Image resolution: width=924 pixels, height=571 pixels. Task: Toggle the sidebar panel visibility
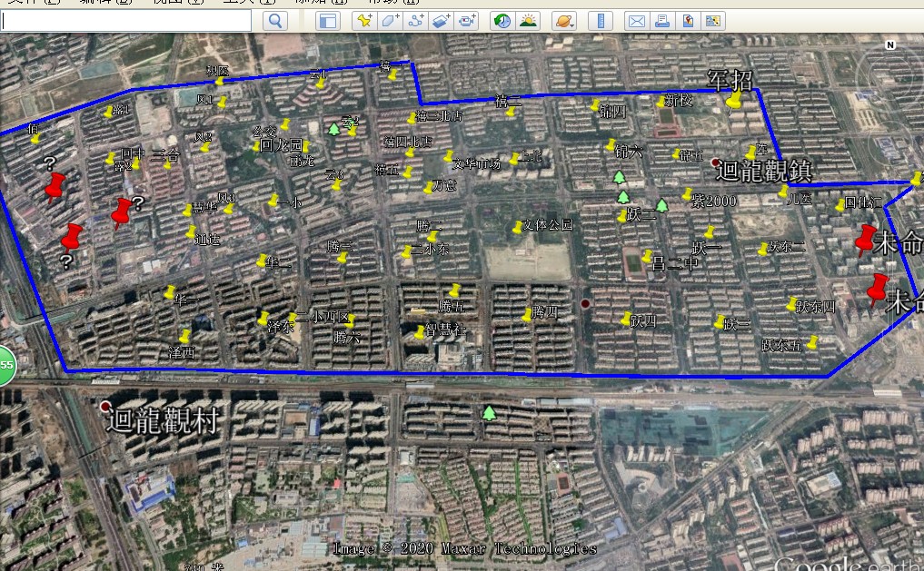click(x=327, y=21)
